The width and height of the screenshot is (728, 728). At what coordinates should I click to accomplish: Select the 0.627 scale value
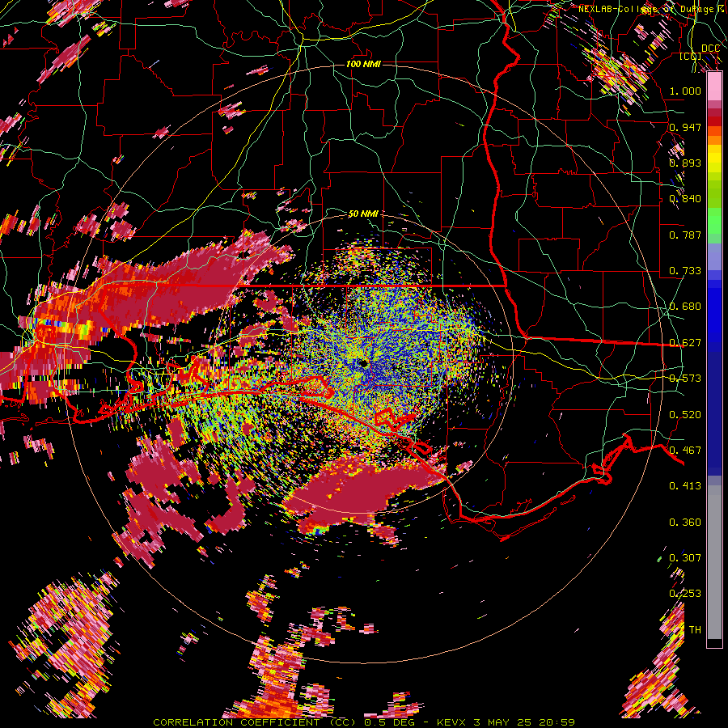click(x=685, y=343)
